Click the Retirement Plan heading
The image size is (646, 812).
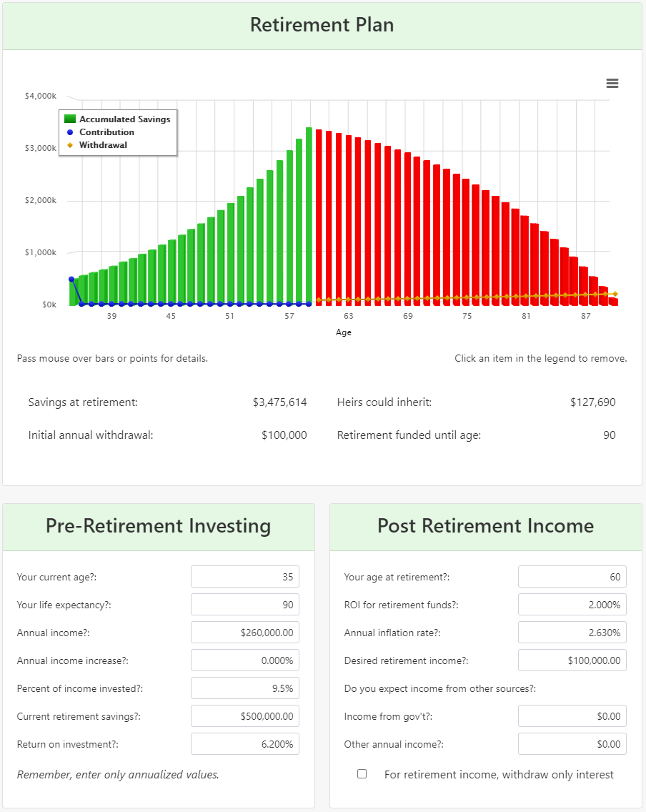pyautogui.click(x=322, y=25)
